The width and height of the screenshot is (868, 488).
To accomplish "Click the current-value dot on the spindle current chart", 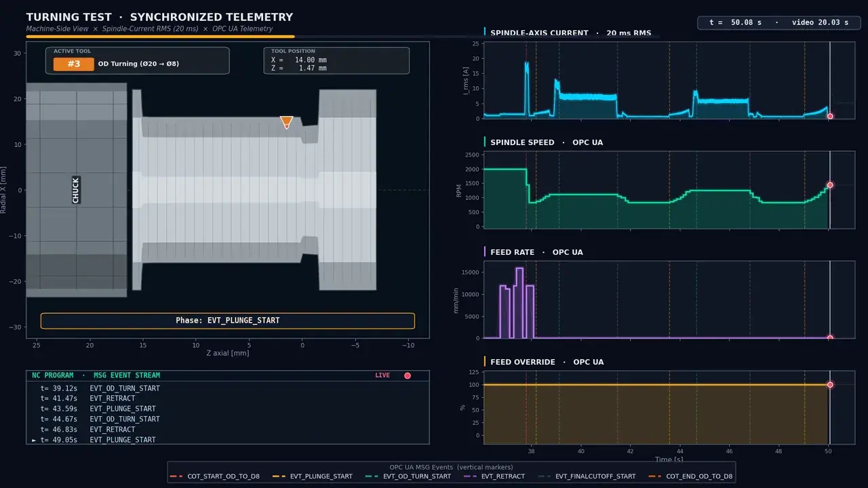I will point(830,117).
